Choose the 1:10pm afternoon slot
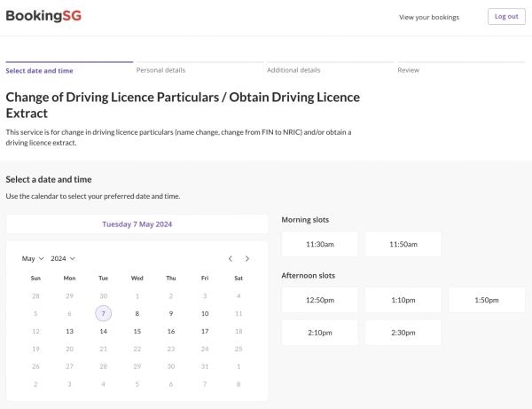Image resolution: width=532 pixels, height=409 pixels. point(403,300)
